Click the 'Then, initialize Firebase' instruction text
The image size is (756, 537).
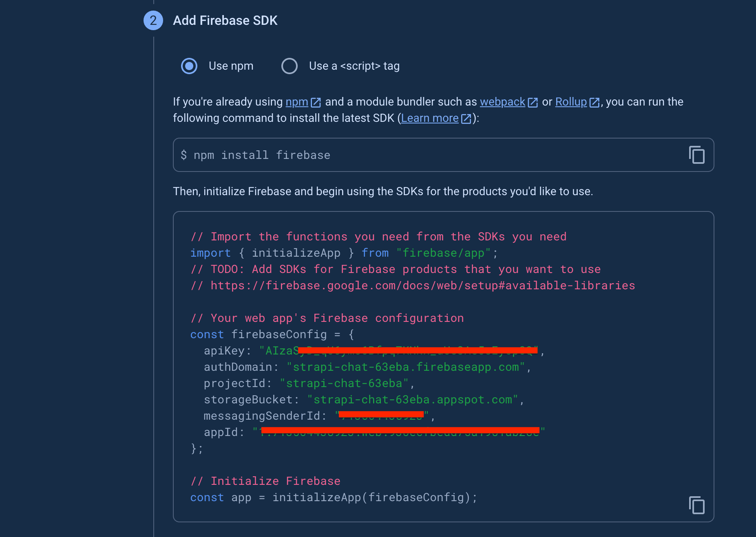point(383,191)
